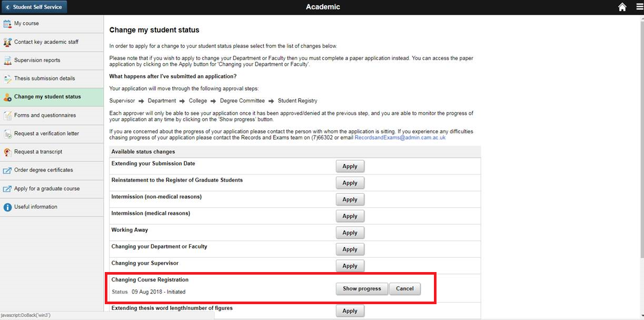Viewport: 644px width, 320px height.
Task: Open Apply for a graduate course
Action: (x=52, y=189)
